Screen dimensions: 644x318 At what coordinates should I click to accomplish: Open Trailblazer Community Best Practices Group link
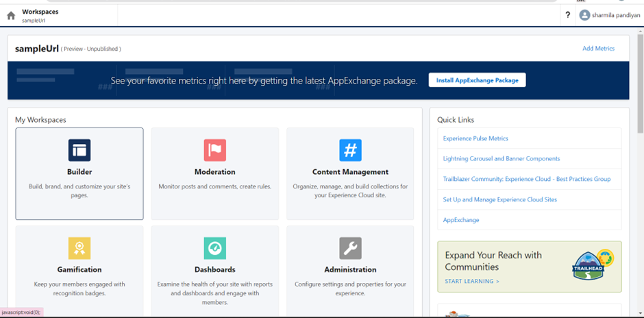[527, 179]
